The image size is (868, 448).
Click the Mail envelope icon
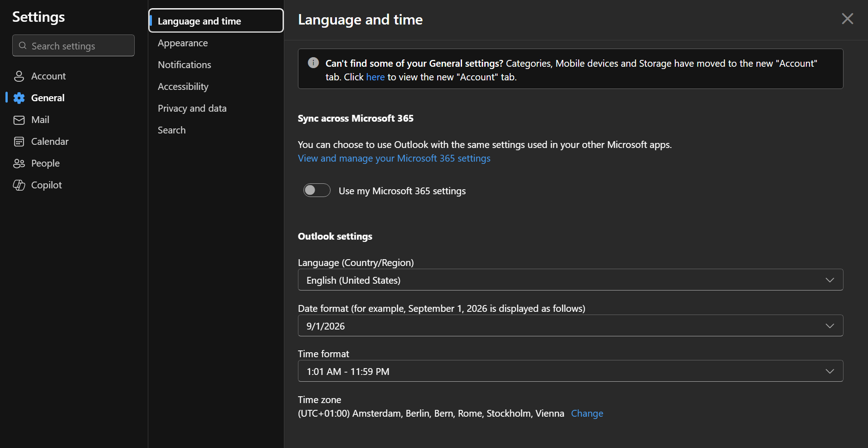[19, 120]
